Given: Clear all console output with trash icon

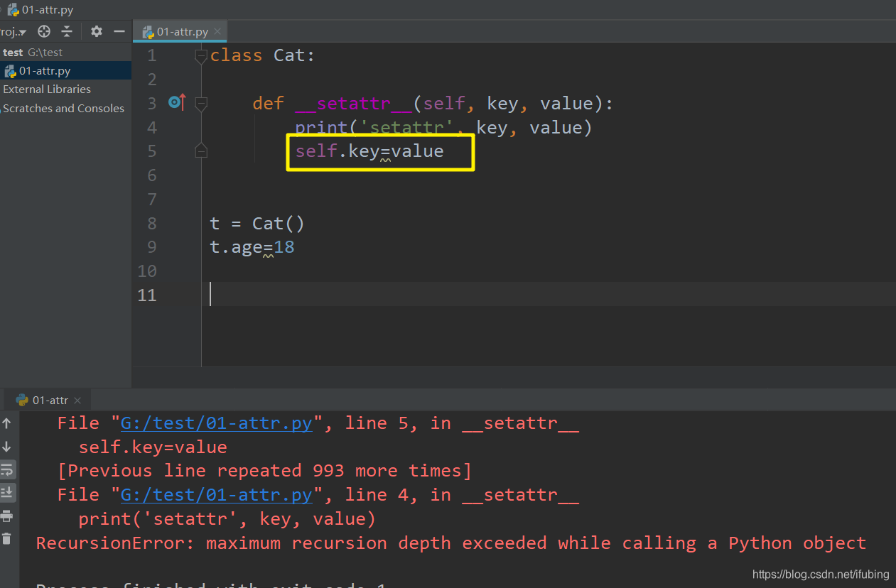Looking at the screenshot, I should click(x=7, y=539).
